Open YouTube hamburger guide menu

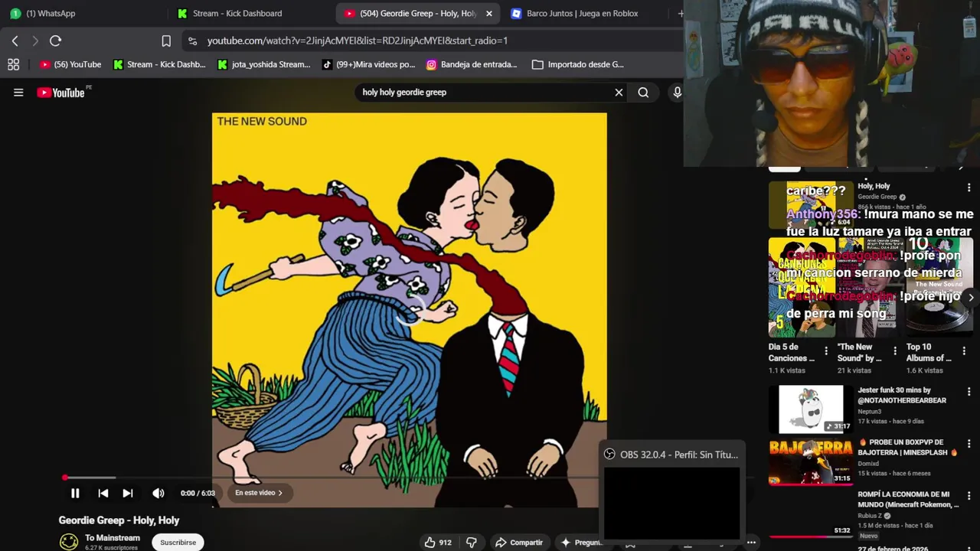(x=18, y=93)
